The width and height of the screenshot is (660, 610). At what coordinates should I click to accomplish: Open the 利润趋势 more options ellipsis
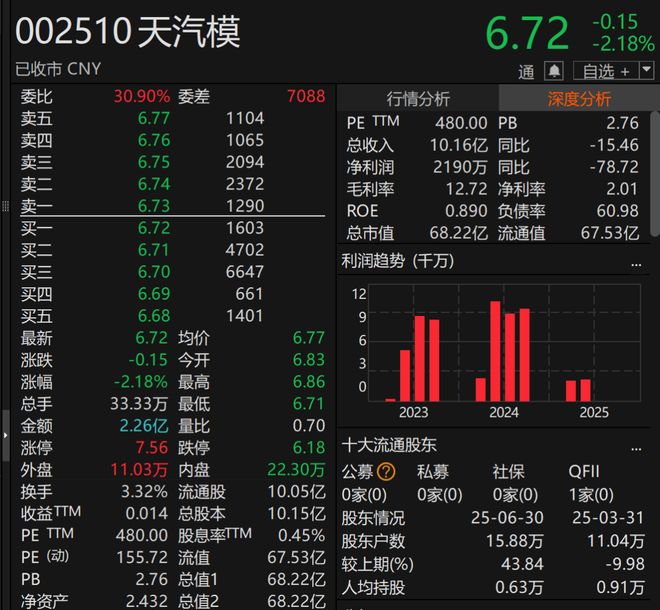click(x=635, y=263)
